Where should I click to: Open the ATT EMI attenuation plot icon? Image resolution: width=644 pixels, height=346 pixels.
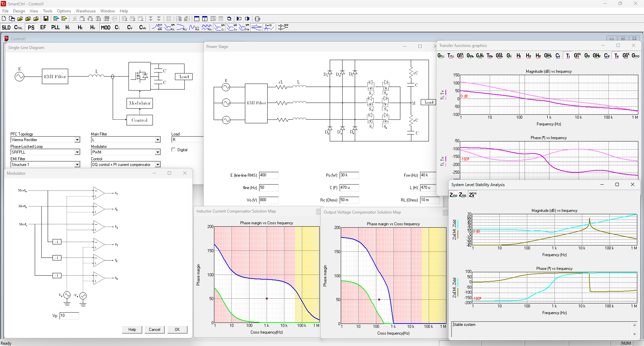157,27
